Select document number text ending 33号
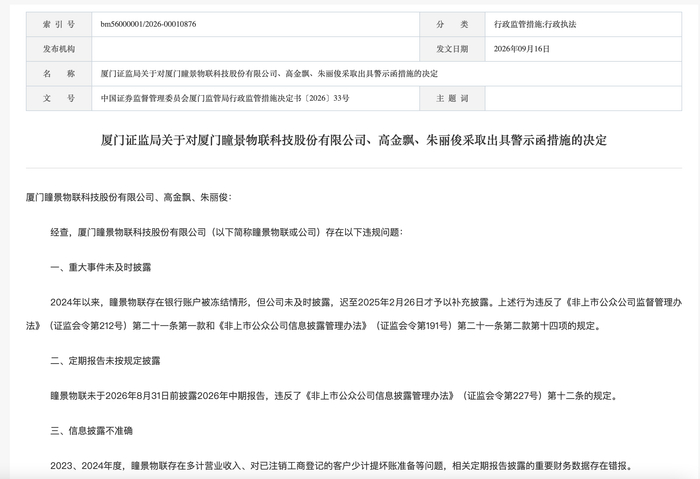 (225, 98)
